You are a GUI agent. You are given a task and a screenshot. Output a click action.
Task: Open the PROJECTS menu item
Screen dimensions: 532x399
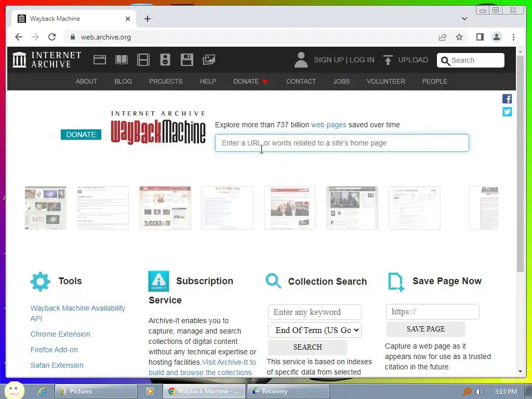pyautogui.click(x=166, y=82)
